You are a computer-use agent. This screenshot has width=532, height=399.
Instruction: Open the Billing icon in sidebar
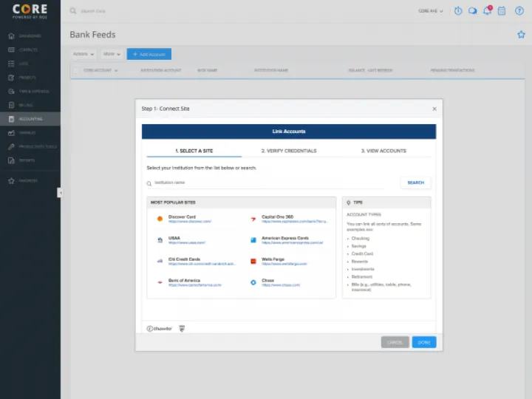11,105
